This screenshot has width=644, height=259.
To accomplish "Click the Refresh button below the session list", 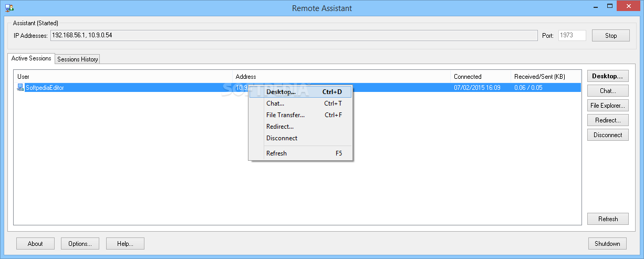I will 608,219.
